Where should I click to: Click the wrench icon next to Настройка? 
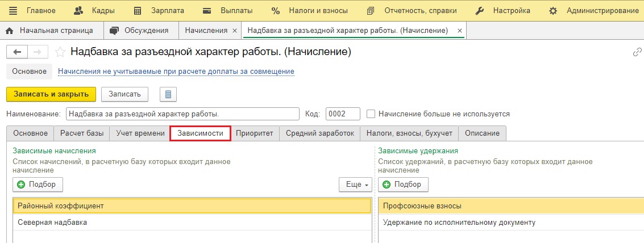click(480, 11)
